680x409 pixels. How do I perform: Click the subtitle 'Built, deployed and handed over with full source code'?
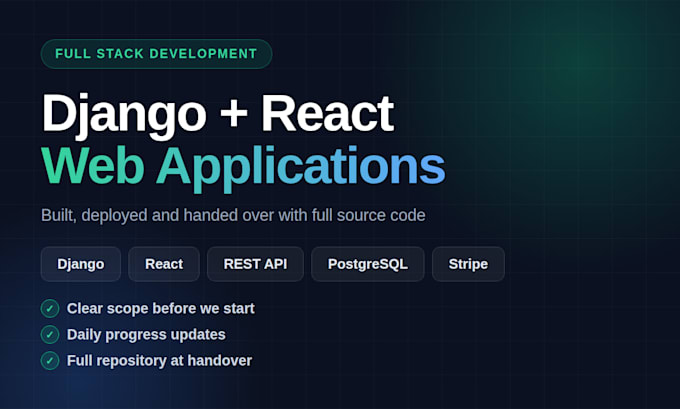233,216
